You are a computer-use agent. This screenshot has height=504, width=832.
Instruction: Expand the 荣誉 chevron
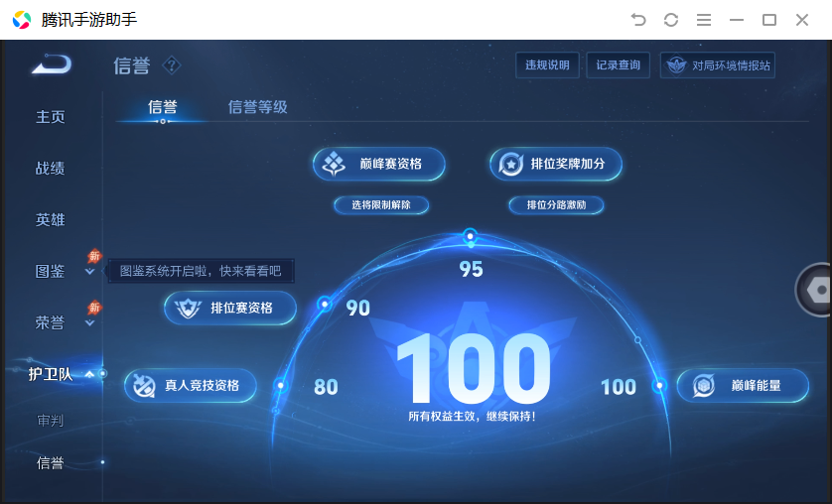[x=89, y=322]
